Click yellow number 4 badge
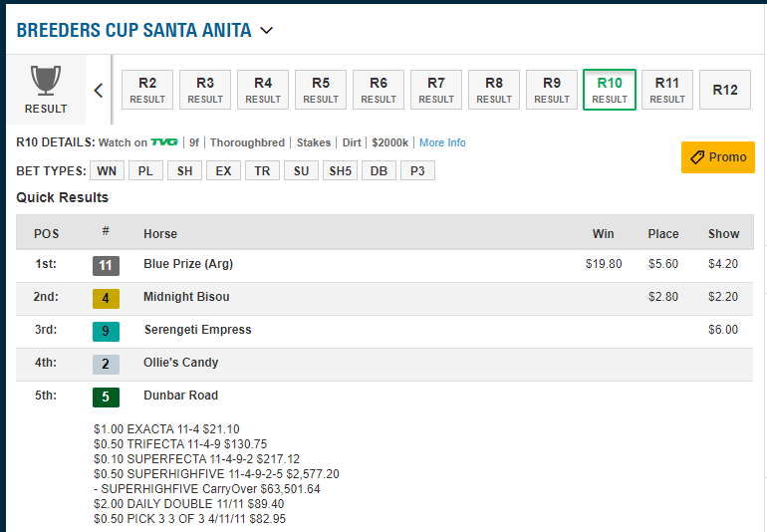Image resolution: width=767 pixels, height=532 pixels. tap(106, 299)
